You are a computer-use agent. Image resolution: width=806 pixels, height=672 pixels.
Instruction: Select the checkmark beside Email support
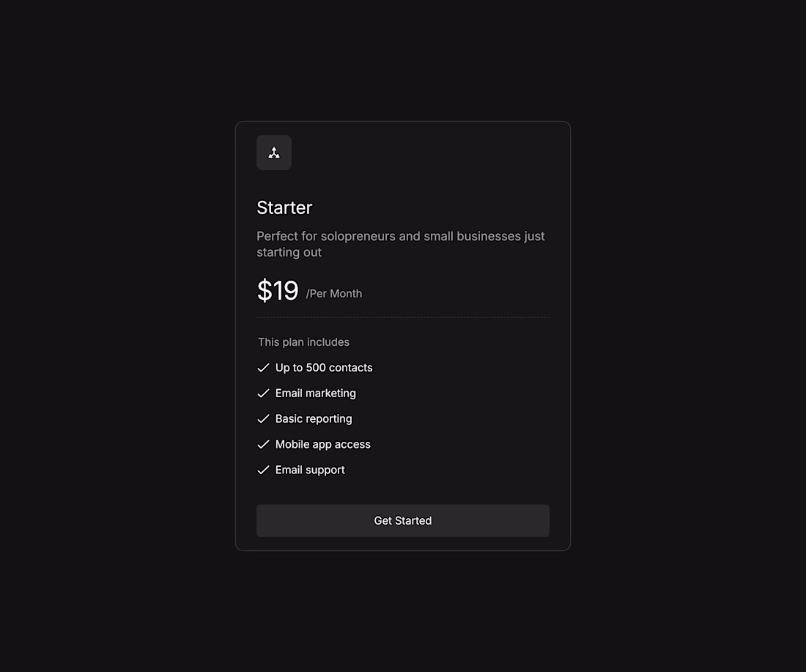coord(264,470)
